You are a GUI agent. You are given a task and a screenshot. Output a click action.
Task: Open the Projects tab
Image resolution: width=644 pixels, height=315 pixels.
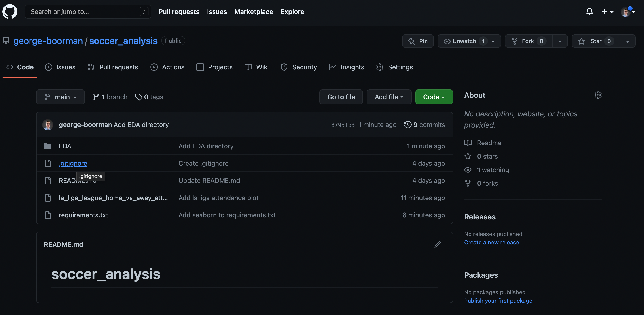[214, 67]
